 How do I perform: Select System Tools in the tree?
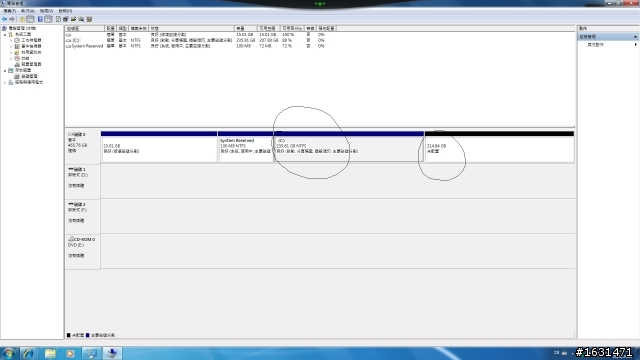pos(23,34)
